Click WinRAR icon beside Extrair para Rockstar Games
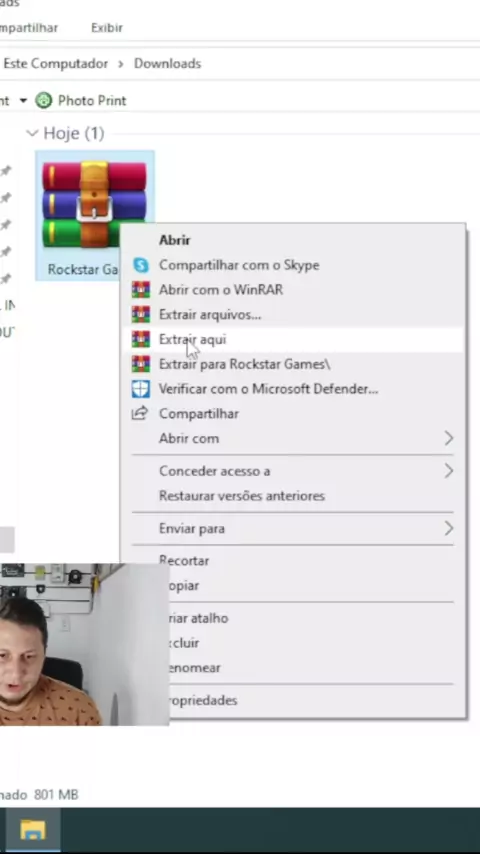The width and height of the screenshot is (480, 854). click(141, 364)
